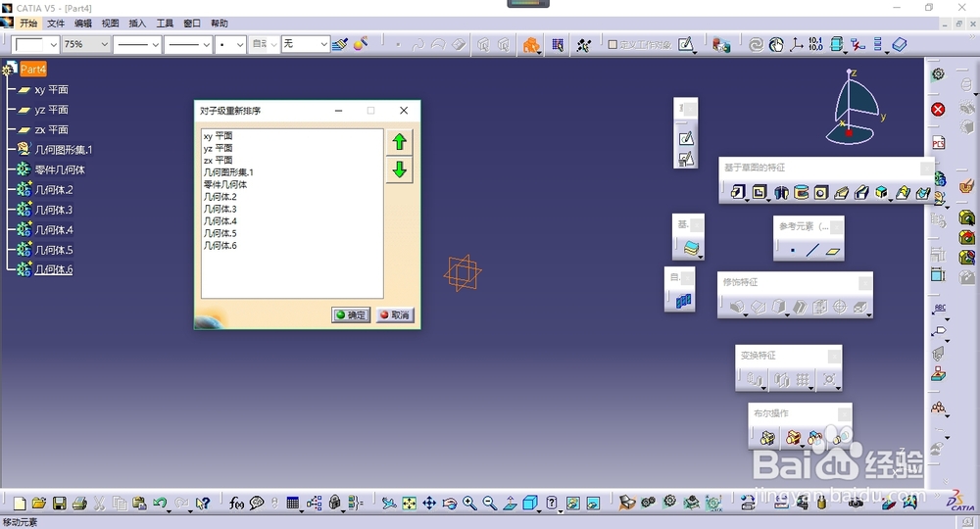Create a reference point
The height and width of the screenshot is (529, 980).
click(x=793, y=251)
